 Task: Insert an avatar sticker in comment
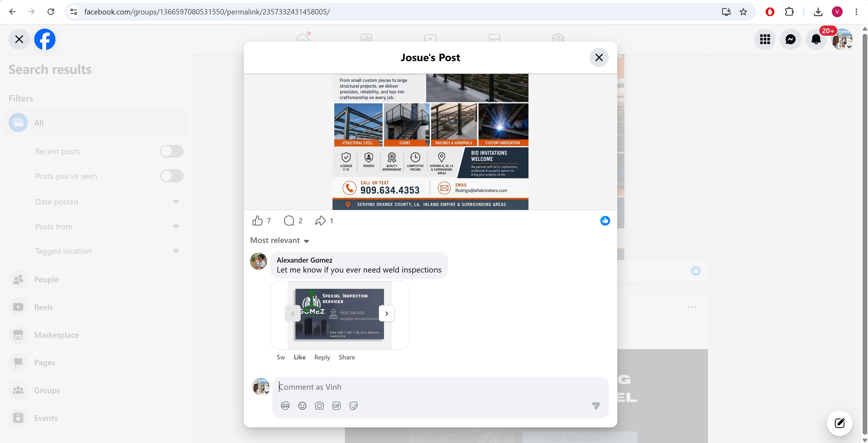[285, 406]
